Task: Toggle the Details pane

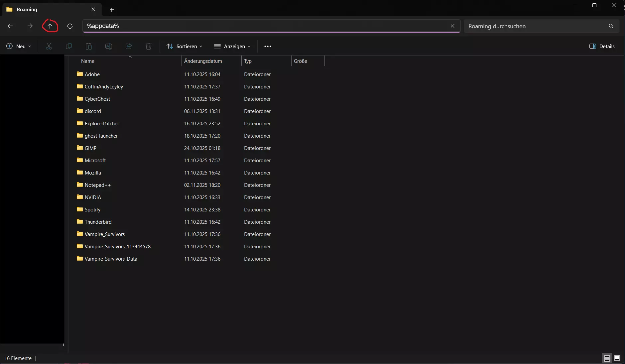Action: point(602,46)
